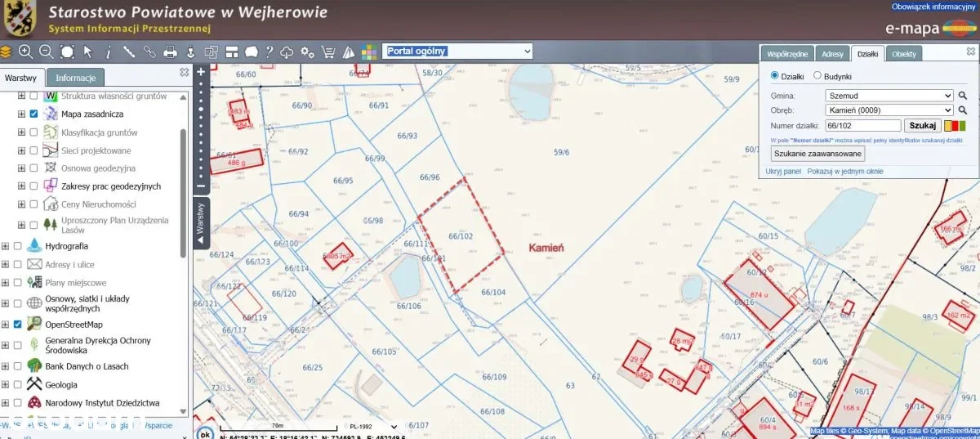Image resolution: width=980 pixels, height=439 pixels.
Task: Uncheck the Mapa zasadnicza layer checkbox
Action: tap(33, 114)
